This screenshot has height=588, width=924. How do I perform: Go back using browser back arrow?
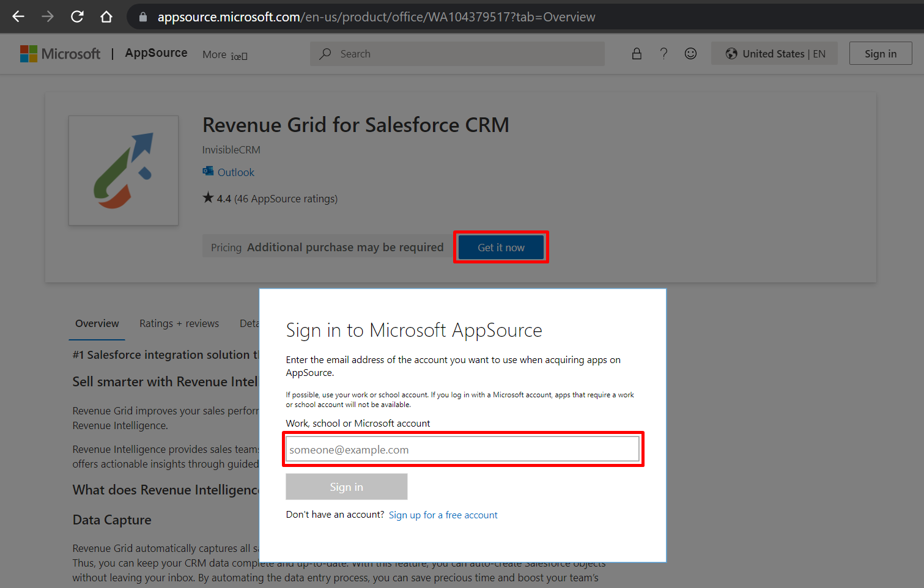point(18,17)
